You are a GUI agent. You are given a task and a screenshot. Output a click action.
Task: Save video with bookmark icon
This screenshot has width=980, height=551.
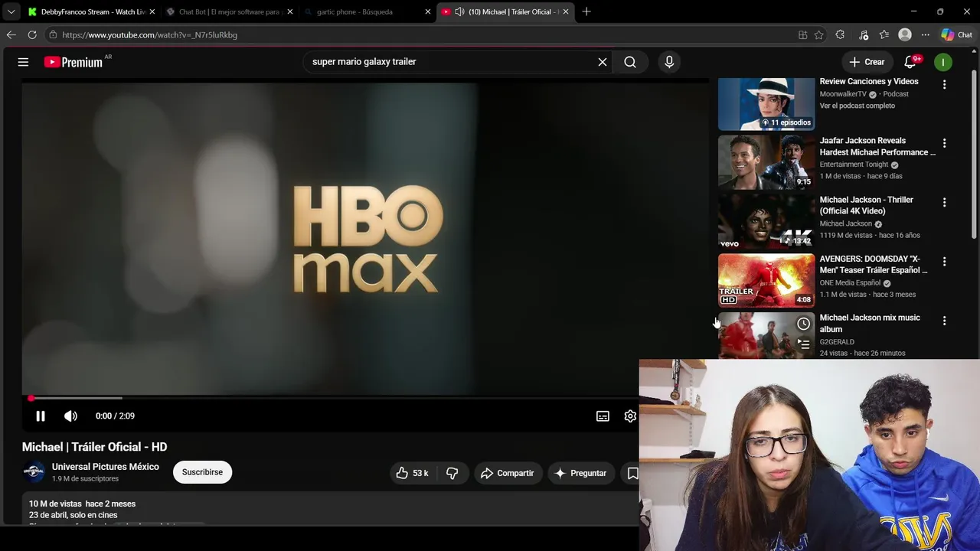pos(632,473)
